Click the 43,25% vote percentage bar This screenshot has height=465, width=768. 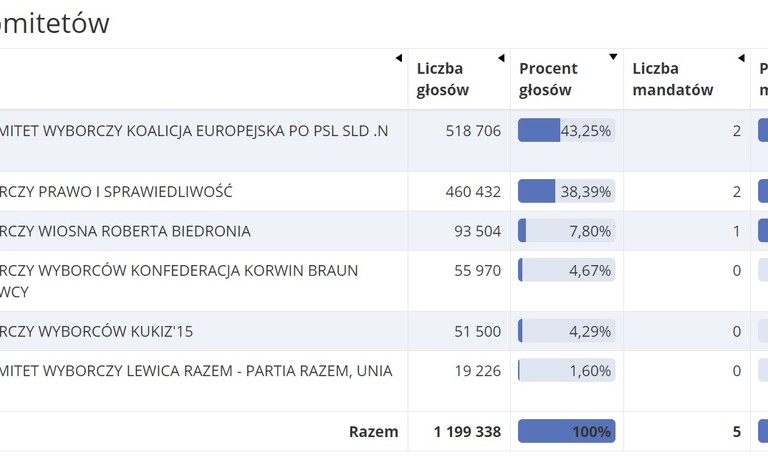566,131
